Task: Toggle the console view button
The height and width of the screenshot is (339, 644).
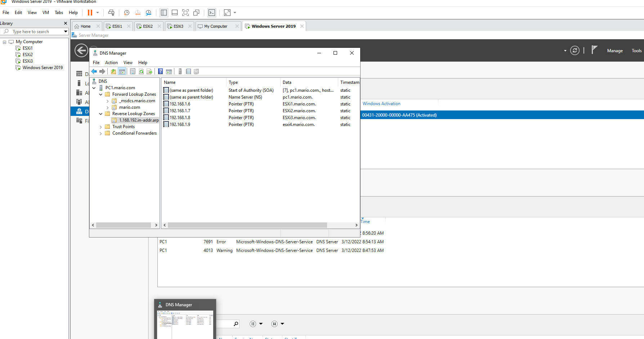Action: coord(212,13)
